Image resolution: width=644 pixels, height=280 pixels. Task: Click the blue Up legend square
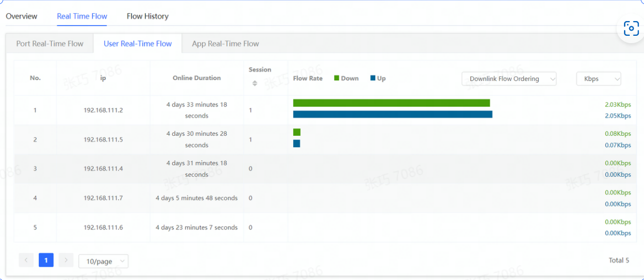[x=373, y=78]
